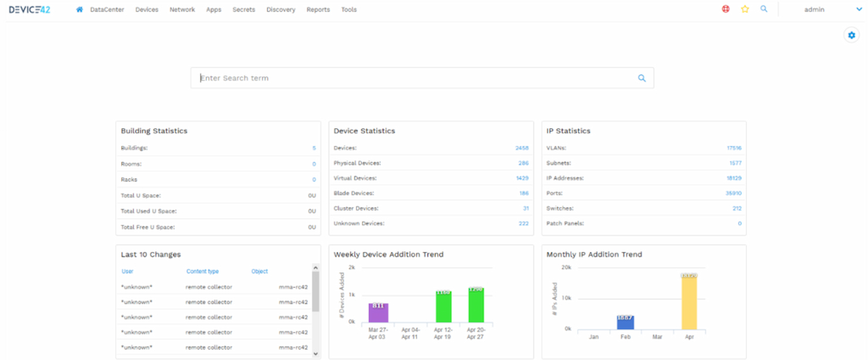Select the green Apr 20-Apr 27 bar
This screenshot has height=360, width=868.
[x=476, y=305]
